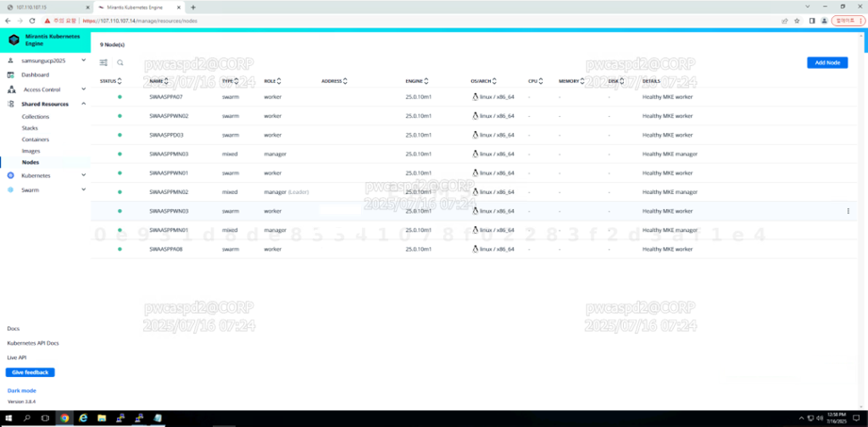Click the not-secure warning icon in address bar
The width and height of the screenshot is (868, 427).
coord(48,21)
